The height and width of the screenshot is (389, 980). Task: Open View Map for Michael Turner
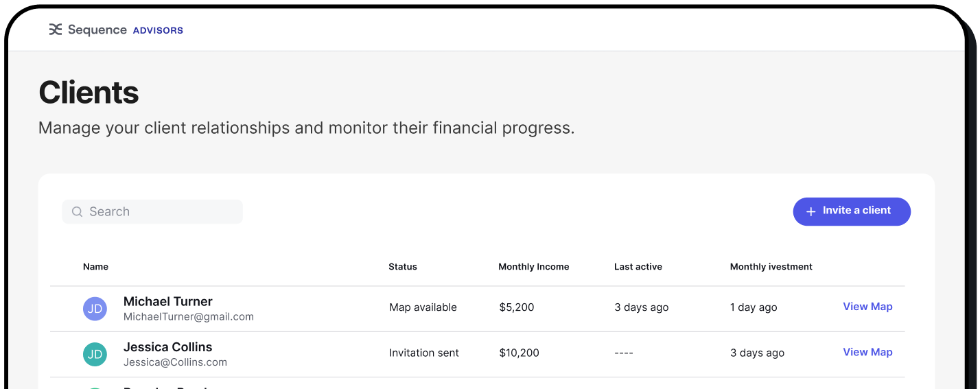pyautogui.click(x=867, y=307)
